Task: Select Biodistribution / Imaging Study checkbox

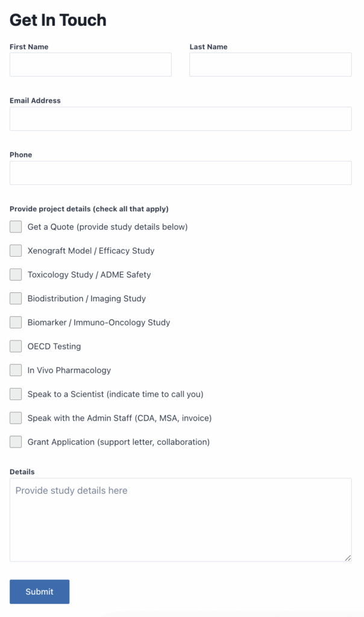Action: (16, 298)
